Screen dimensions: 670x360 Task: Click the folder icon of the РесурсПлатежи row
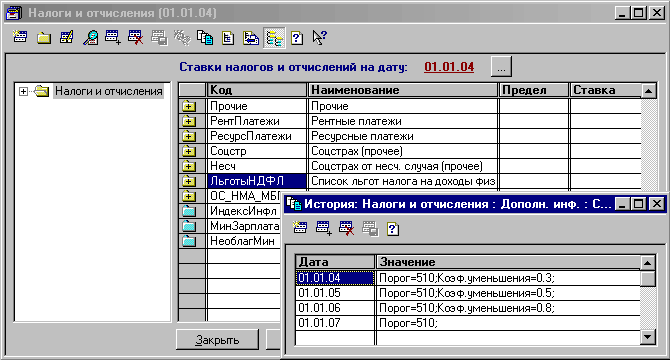[x=188, y=136]
